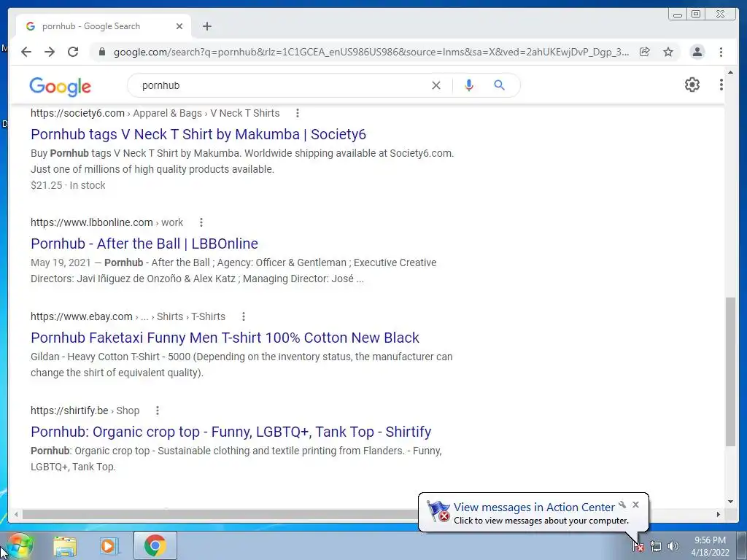
Task: Submit search with the magnifier icon
Action: click(x=499, y=85)
